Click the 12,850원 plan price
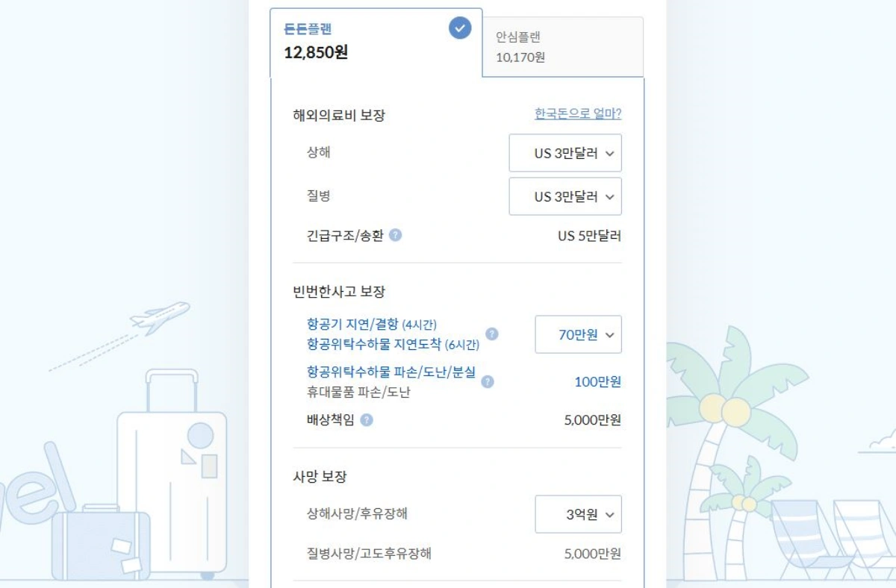Image resolution: width=896 pixels, height=588 pixels. [314, 54]
